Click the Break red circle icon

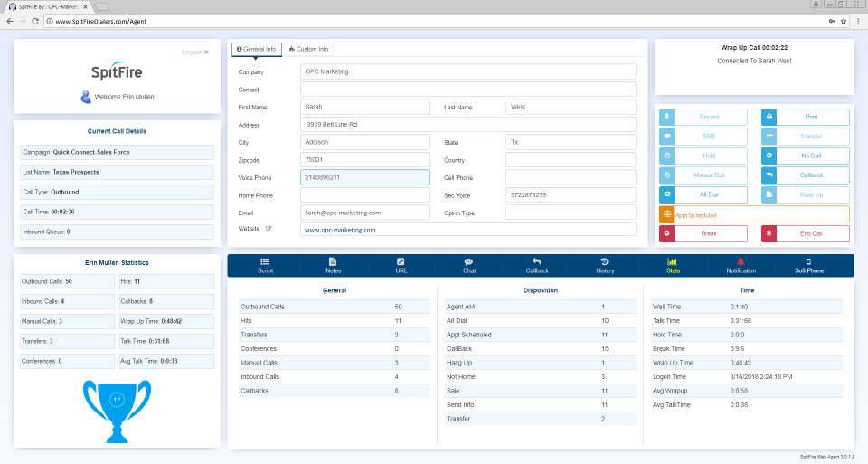(x=666, y=233)
